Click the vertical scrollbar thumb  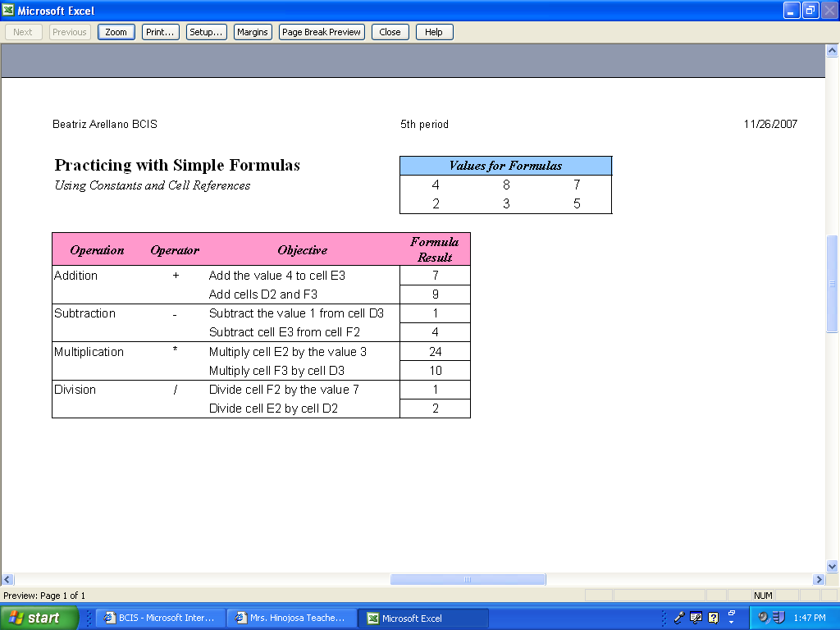pyautogui.click(x=832, y=284)
